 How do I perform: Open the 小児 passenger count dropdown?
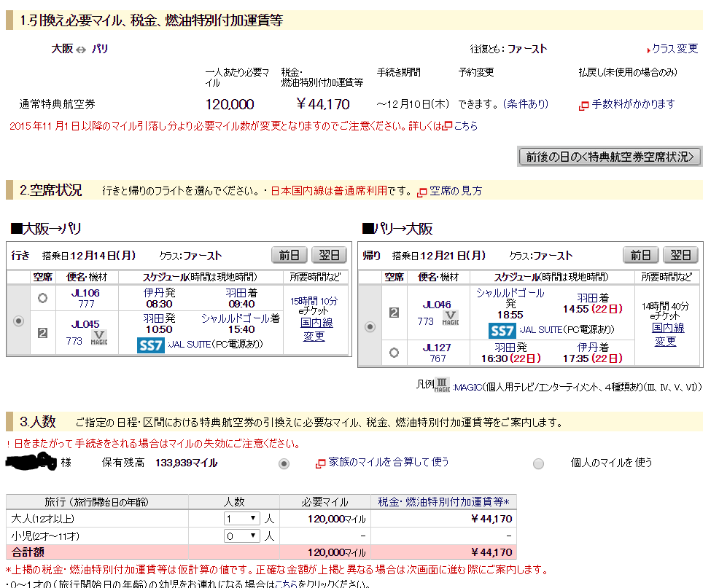(x=241, y=536)
